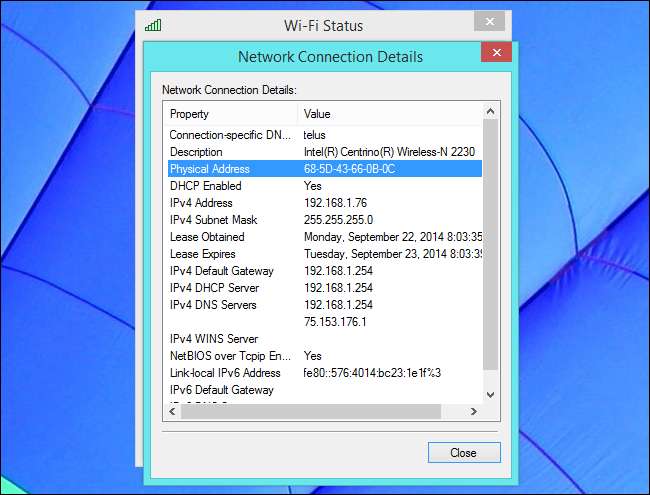Viewport: 650px width, 495px height.
Task: Click the vertical scrollbar thumb
Action: coord(490,245)
